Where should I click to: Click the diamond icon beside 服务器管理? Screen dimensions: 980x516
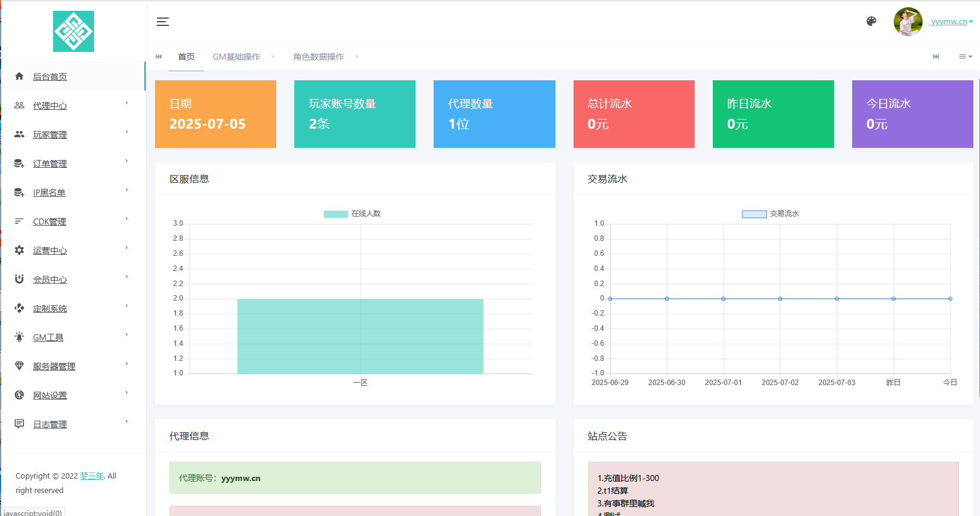pyautogui.click(x=19, y=366)
